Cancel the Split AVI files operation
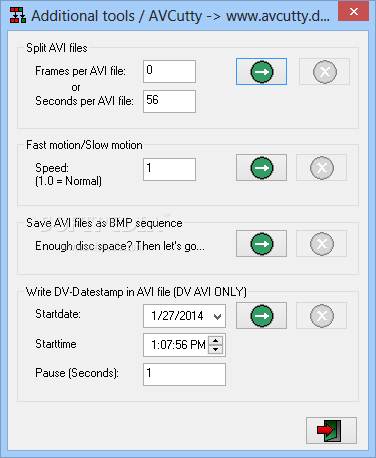This screenshot has width=376, height=458. pyautogui.click(x=324, y=72)
